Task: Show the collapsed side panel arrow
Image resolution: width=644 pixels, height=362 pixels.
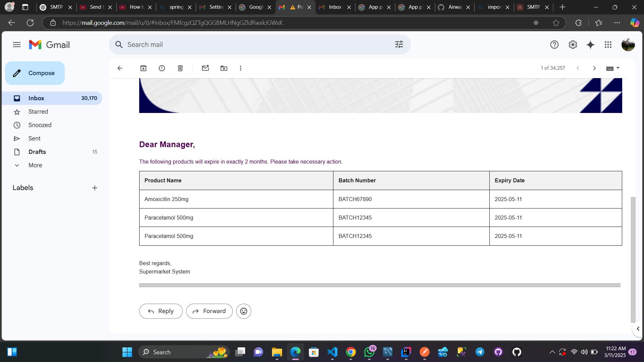Action: [638, 329]
